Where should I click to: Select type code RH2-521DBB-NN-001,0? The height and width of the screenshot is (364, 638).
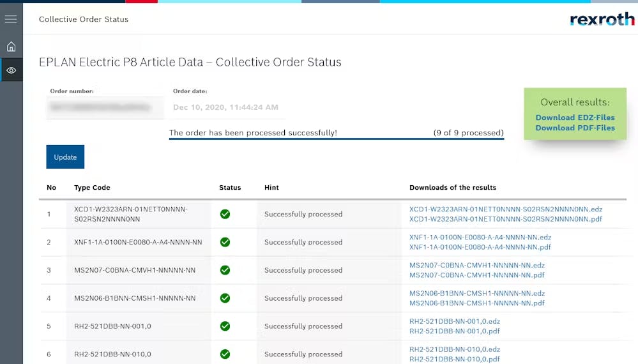pyautogui.click(x=112, y=326)
